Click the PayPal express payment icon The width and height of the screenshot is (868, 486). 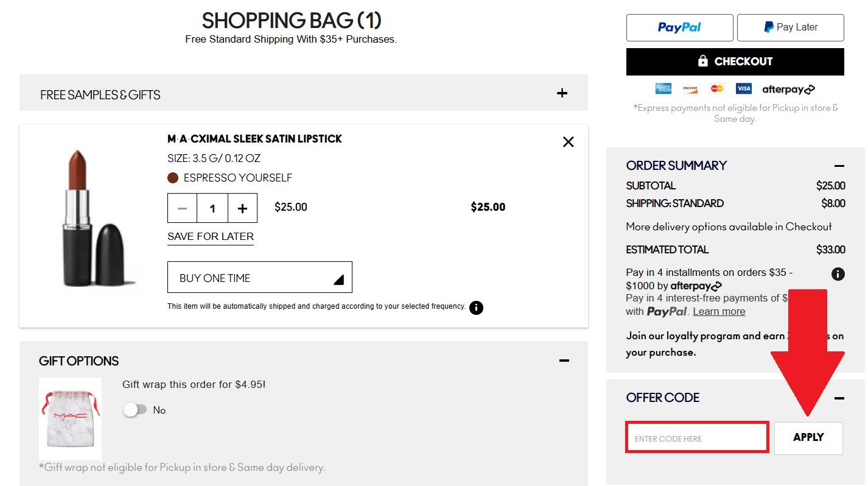tap(679, 27)
